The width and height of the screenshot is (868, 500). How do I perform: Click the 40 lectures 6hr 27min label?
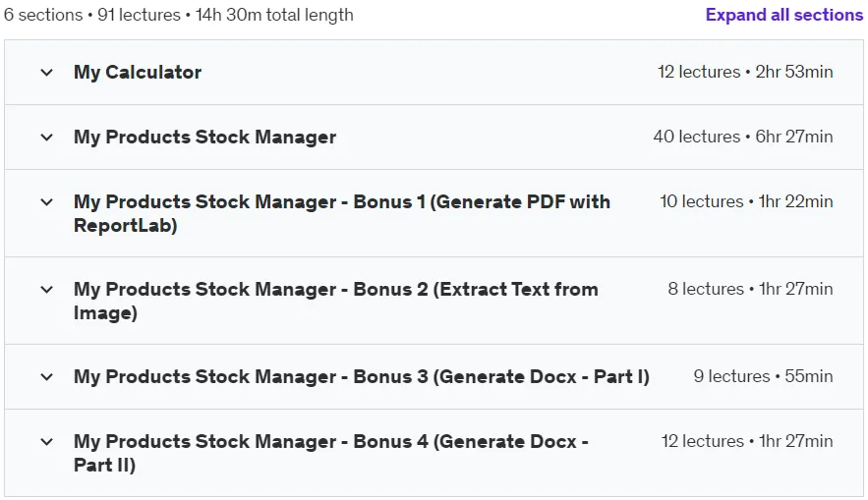[743, 137]
